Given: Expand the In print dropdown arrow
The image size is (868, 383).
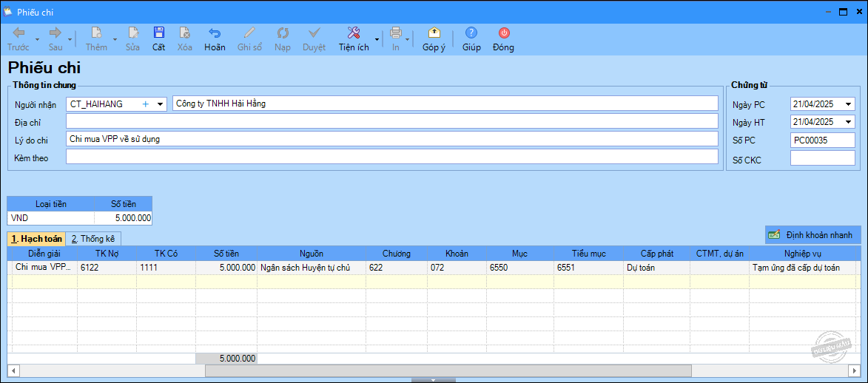Looking at the screenshot, I should click(408, 40).
